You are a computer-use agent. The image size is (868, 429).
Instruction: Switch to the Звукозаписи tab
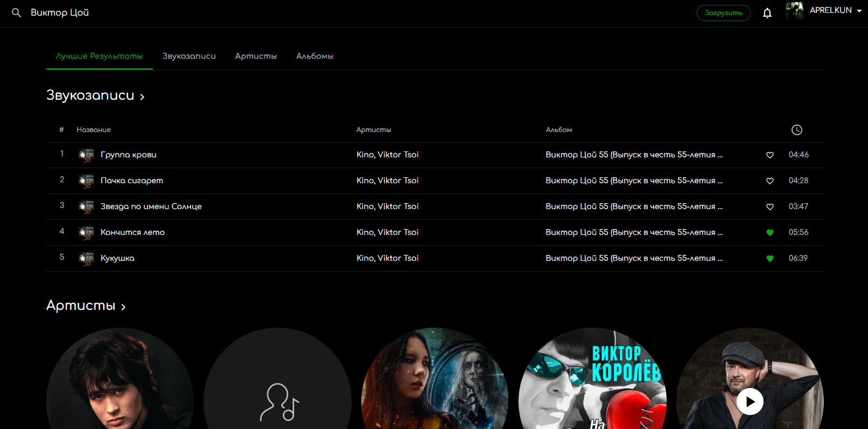189,56
